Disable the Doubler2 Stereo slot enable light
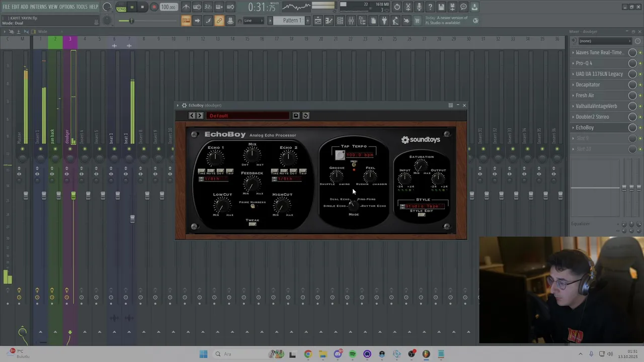 pos(640,117)
